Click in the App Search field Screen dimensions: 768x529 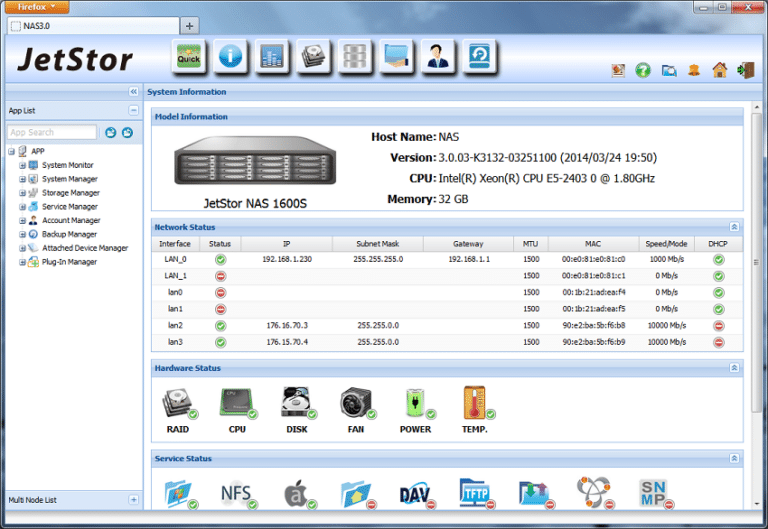click(x=52, y=132)
